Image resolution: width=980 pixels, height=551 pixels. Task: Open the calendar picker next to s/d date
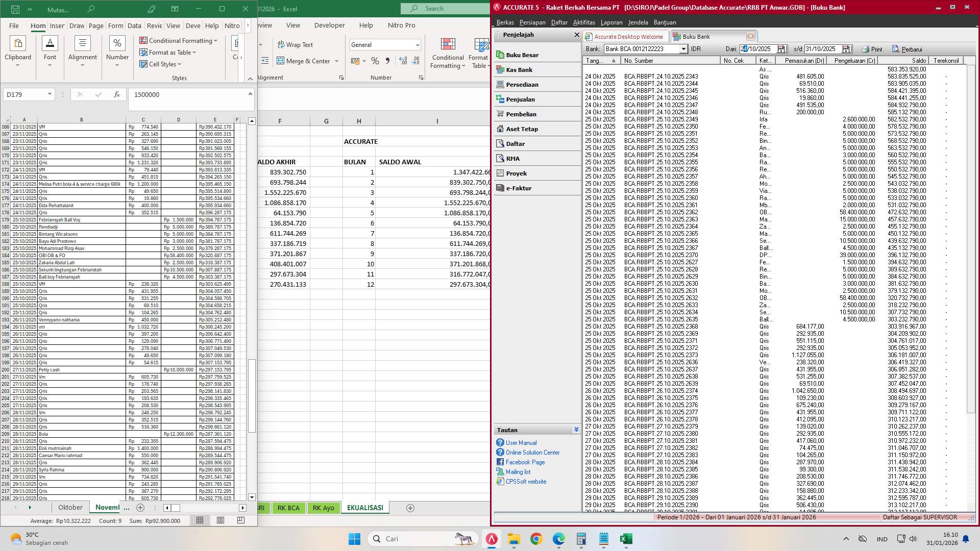click(x=847, y=49)
